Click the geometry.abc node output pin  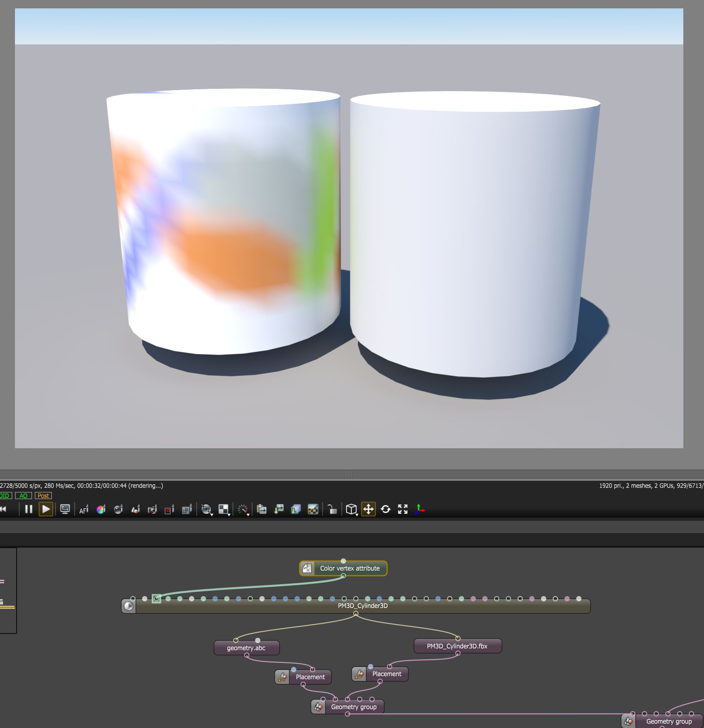point(247,655)
